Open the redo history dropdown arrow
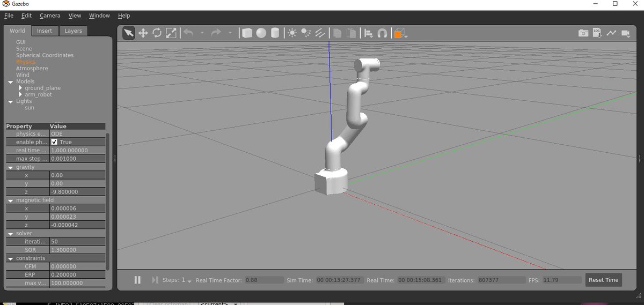644x305 pixels. 230,33
